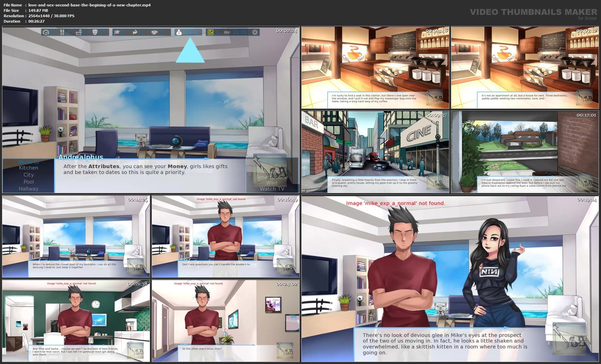Click the yellow calendar icon

pyautogui.click(x=210, y=32)
